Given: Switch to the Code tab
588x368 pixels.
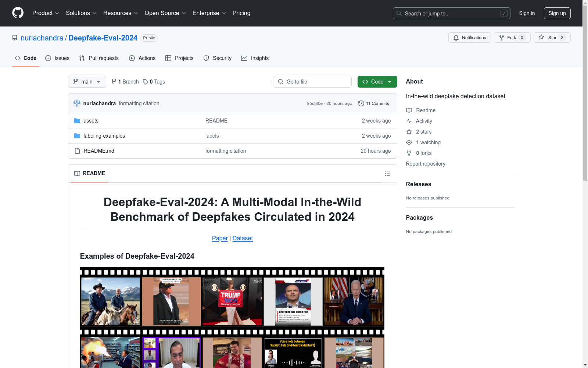Looking at the screenshot, I should [25, 58].
